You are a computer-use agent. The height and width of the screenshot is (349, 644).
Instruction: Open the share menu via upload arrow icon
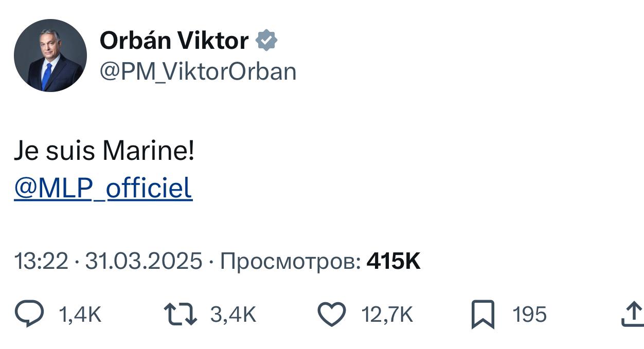click(x=632, y=314)
